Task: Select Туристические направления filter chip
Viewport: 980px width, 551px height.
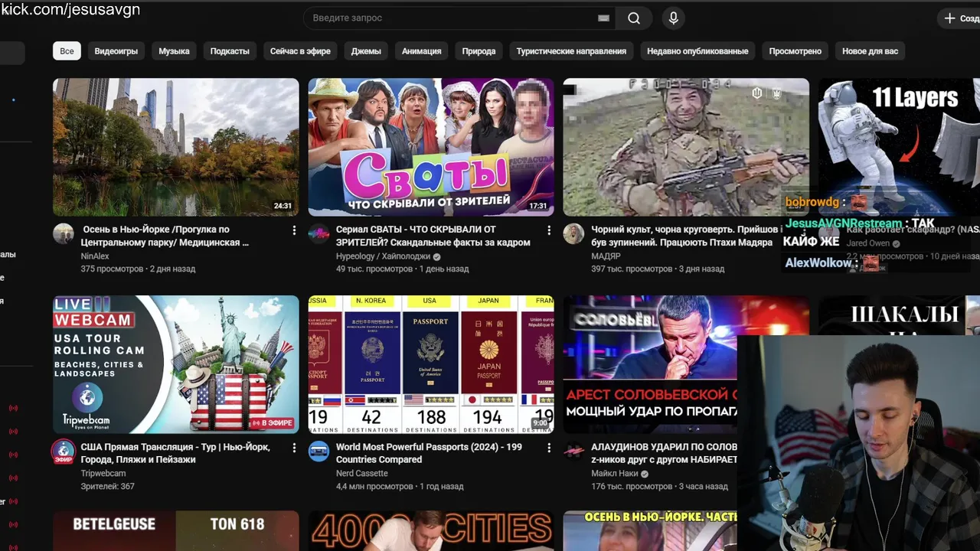Action: tap(571, 51)
